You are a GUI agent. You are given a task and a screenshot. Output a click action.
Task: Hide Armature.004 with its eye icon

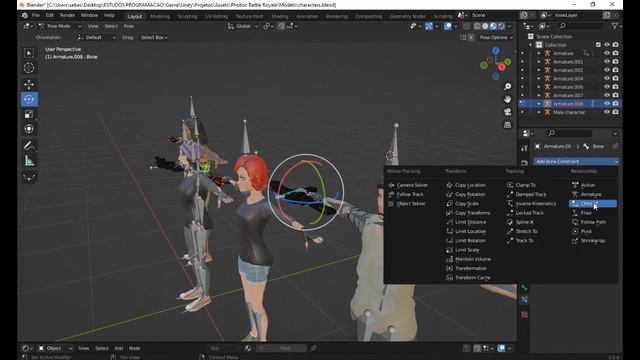pyautogui.click(x=607, y=78)
